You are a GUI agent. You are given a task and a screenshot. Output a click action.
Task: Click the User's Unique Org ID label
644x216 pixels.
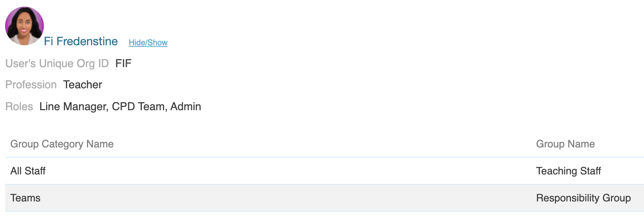[57, 63]
